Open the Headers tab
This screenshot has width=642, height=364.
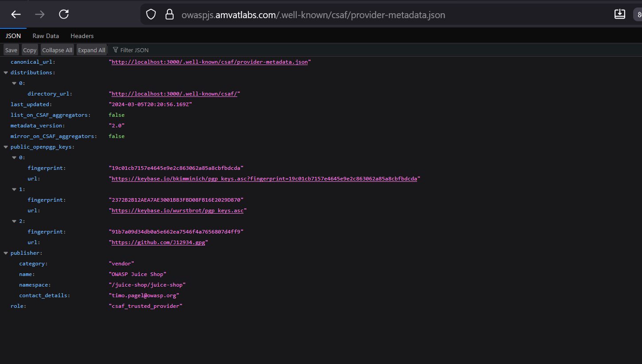point(82,36)
